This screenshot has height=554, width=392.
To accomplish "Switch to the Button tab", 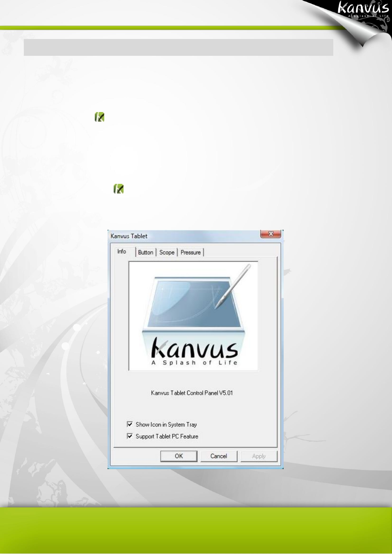I will tap(145, 252).
